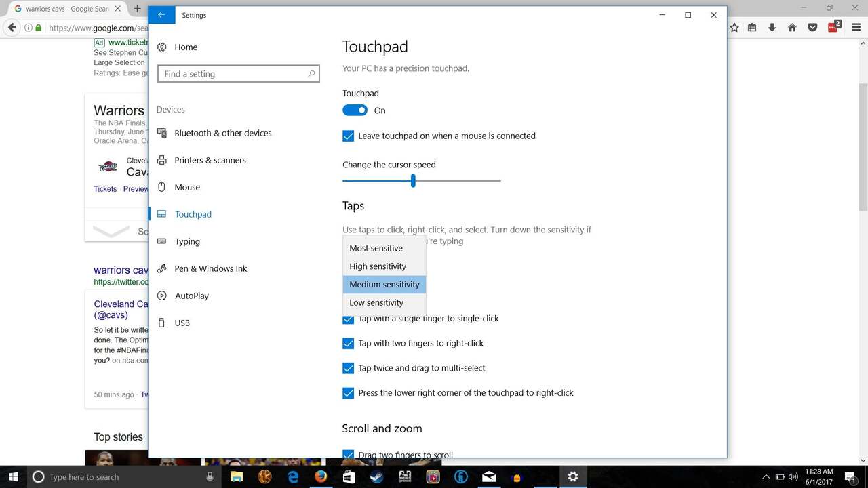Pick Low sensitivity in the dropdown
Image resolution: width=868 pixels, height=488 pixels.
point(376,303)
